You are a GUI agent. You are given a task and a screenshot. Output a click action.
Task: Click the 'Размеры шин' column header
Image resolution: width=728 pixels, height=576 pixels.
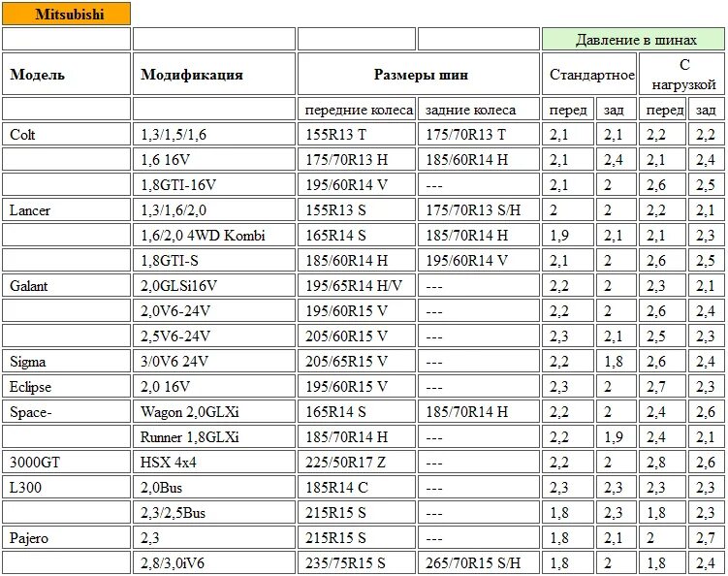(x=419, y=74)
